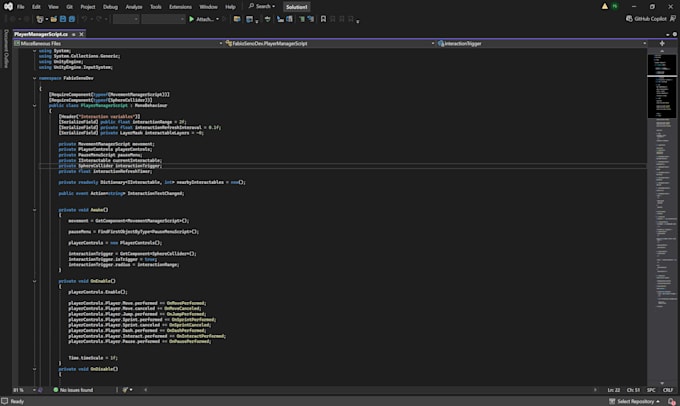Viewport: 680px width, 406px height.
Task: Click the Search box in title bar
Action: point(262,7)
